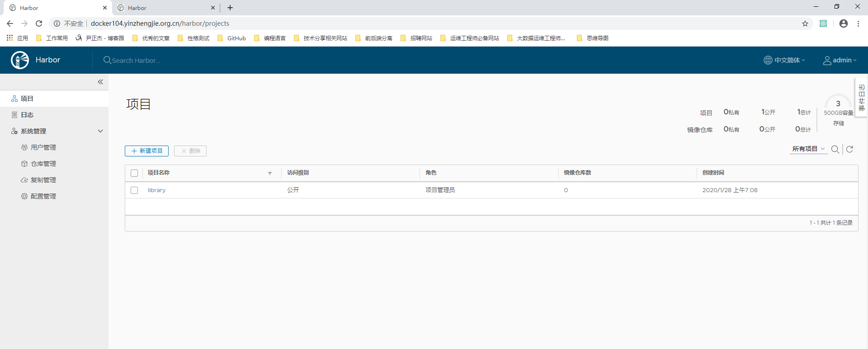Open the 项目名称 column filter icon
The image size is (868, 349).
click(270, 173)
